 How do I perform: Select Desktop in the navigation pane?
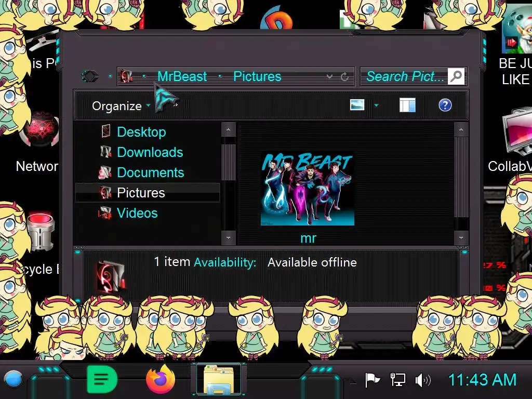pyautogui.click(x=141, y=131)
